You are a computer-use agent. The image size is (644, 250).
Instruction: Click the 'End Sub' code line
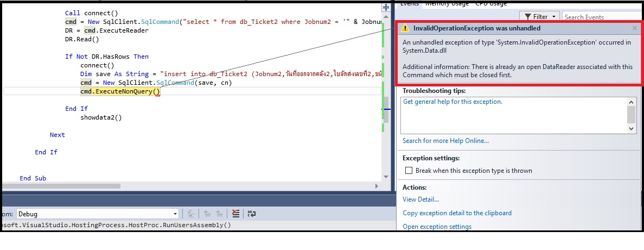(x=33, y=178)
